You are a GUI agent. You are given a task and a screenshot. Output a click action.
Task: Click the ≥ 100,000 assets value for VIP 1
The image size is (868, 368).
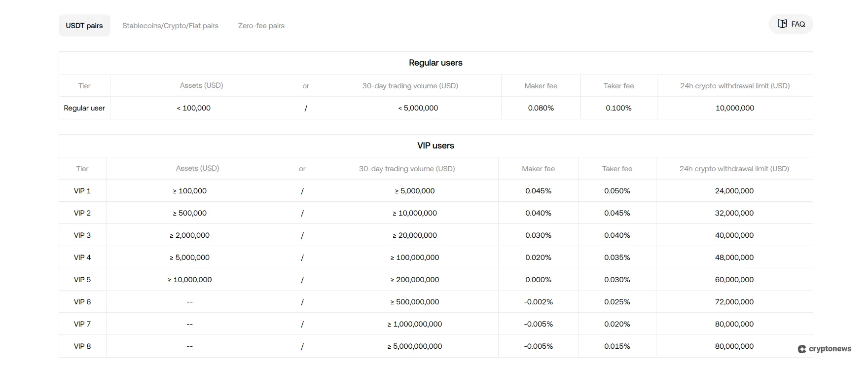pos(189,191)
